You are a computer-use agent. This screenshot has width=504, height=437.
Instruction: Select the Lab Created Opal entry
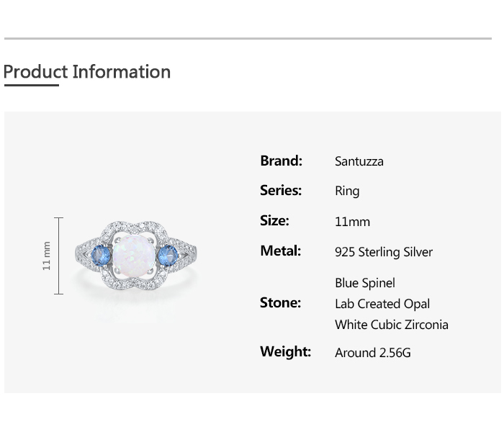pyautogui.click(x=382, y=304)
